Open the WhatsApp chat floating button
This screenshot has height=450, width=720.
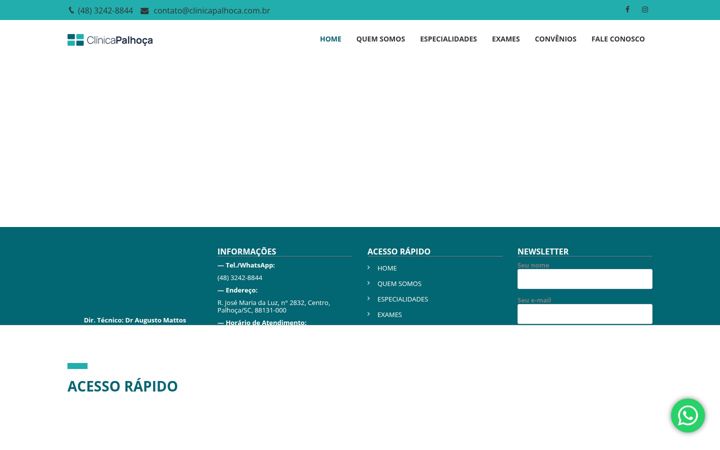(x=687, y=415)
